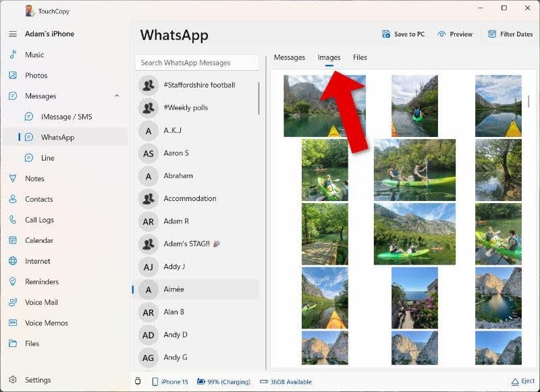Click the Save to PC disk icon
This screenshot has height=392, width=540.
[386, 34]
